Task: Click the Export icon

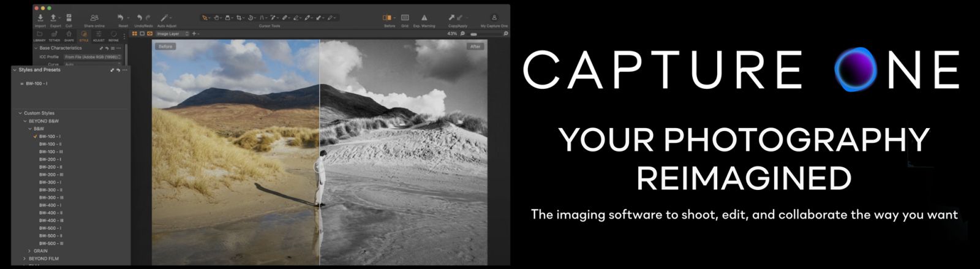Action: (54, 18)
